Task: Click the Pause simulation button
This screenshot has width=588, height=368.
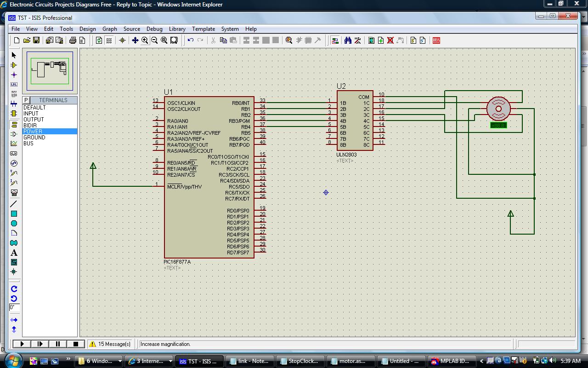Action: (x=57, y=344)
